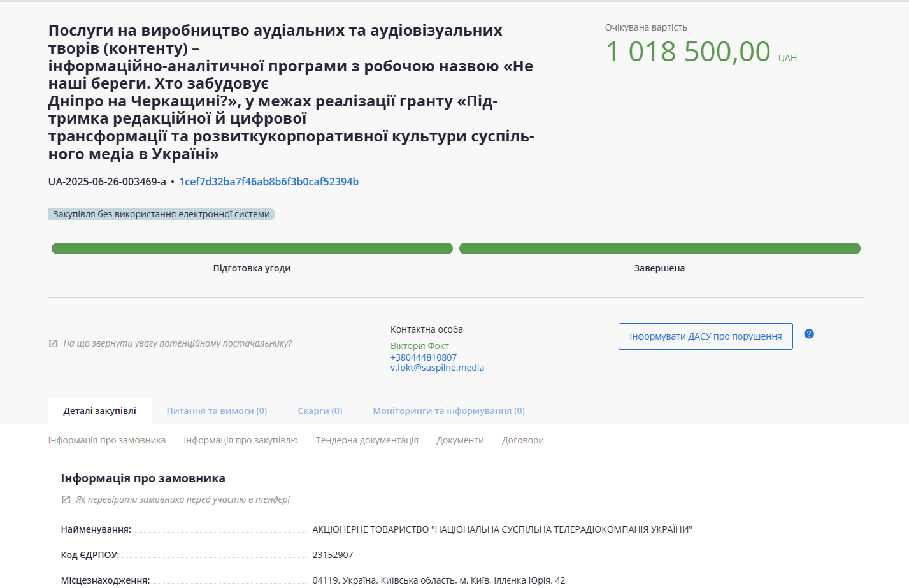The height and width of the screenshot is (588, 909).
Task: Jump to "Інформація про закупівлю" section
Action: (x=241, y=440)
